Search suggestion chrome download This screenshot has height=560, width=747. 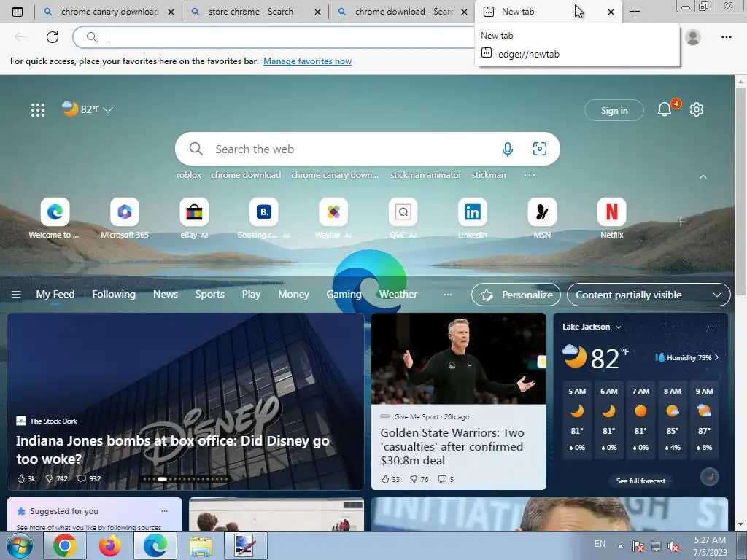(246, 175)
